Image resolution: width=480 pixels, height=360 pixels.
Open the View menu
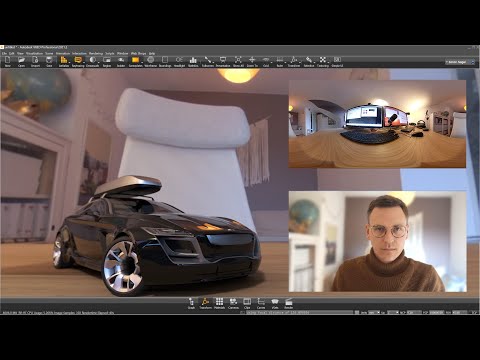tap(20, 53)
